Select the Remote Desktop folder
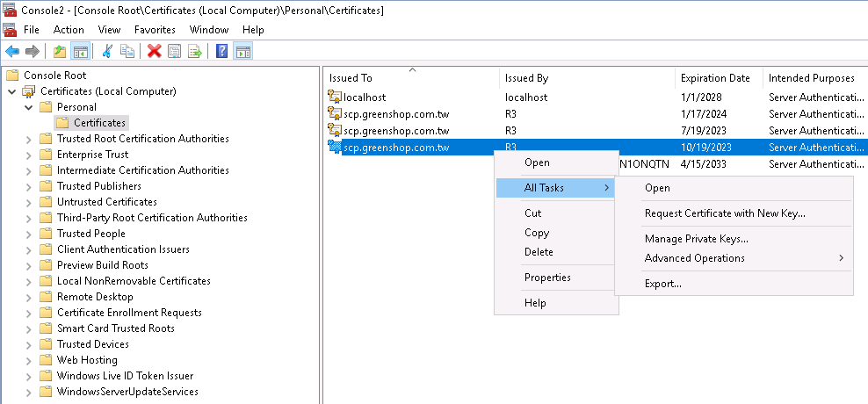 point(95,297)
